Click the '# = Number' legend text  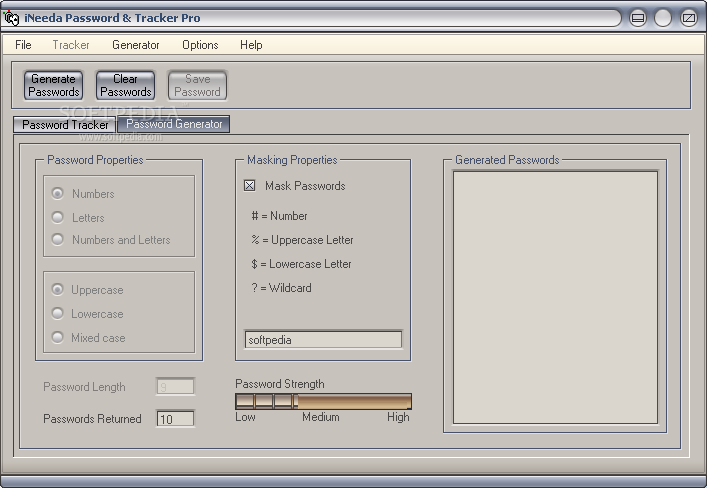[x=279, y=216]
